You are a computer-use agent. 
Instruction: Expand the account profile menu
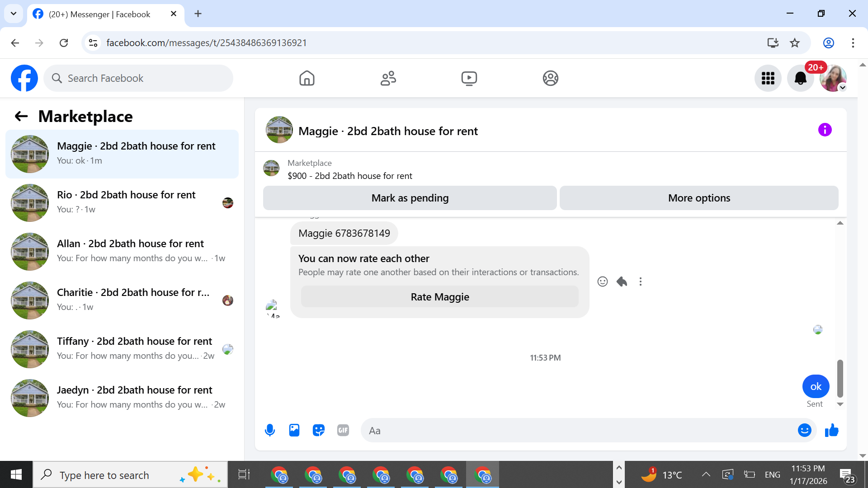(x=833, y=79)
